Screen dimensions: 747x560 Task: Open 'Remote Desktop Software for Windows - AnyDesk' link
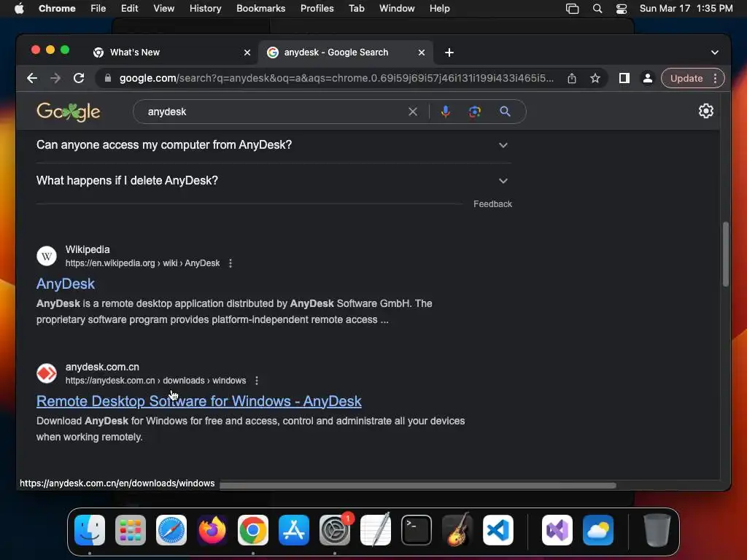coord(199,401)
